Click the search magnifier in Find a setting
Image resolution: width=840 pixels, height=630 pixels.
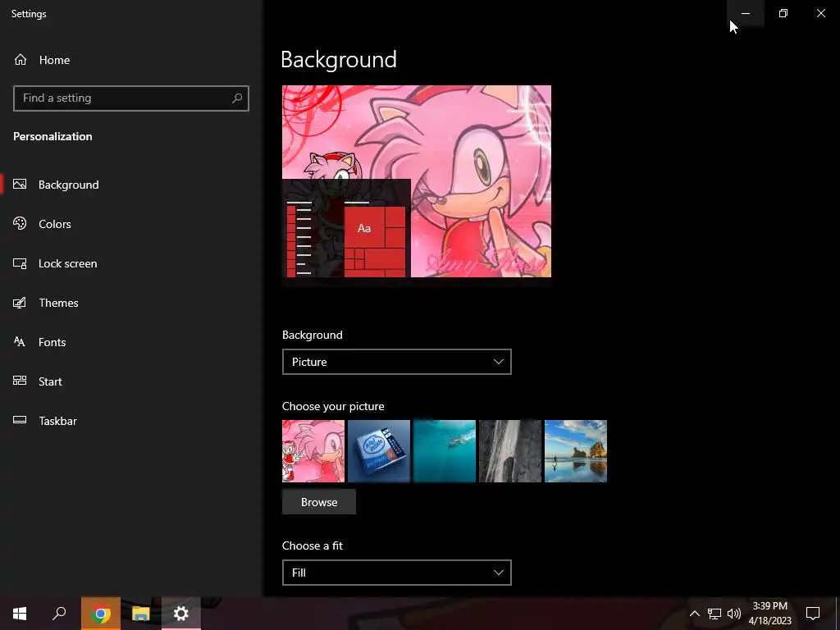click(237, 98)
